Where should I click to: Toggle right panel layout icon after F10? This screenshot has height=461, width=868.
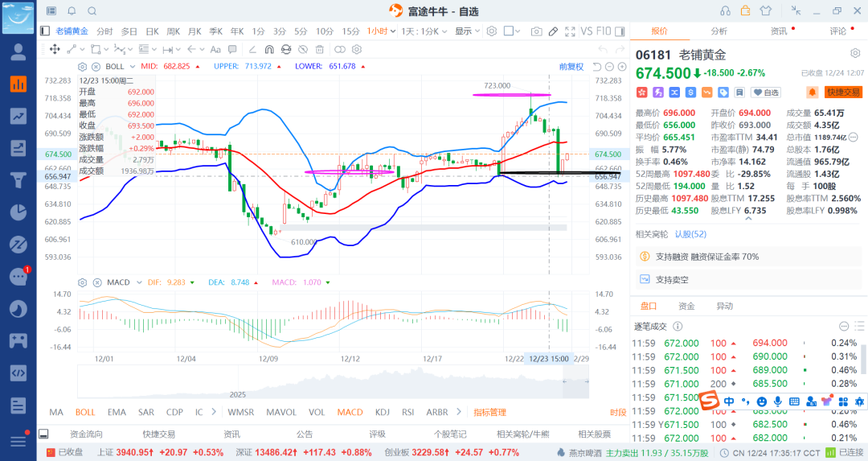(620, 31)
